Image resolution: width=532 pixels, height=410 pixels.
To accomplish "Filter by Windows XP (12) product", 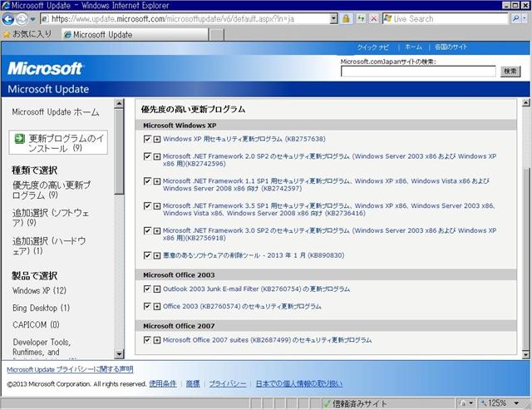I will [x=39, y=290].
